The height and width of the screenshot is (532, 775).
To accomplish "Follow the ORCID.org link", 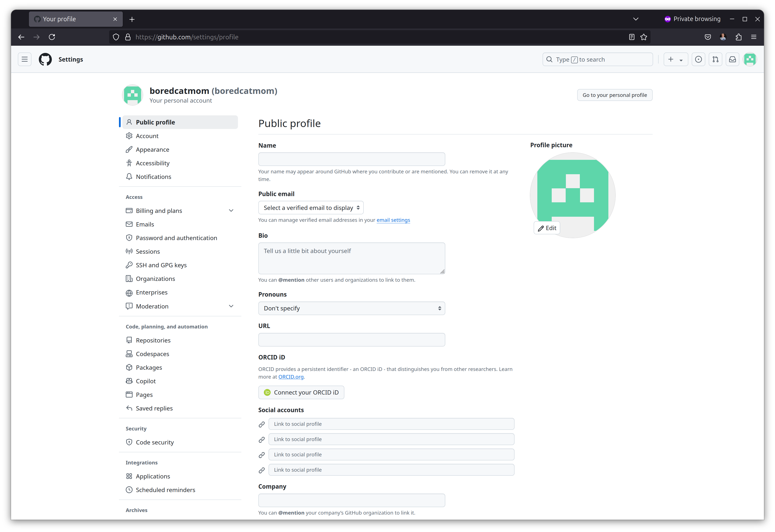I will (291, 377).
